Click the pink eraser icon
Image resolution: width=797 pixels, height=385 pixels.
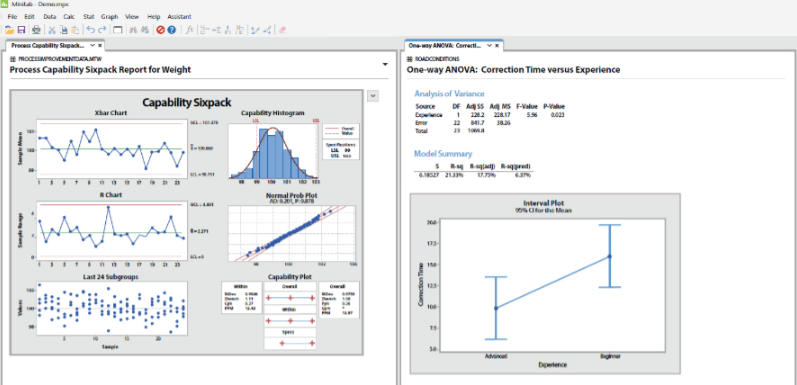coord(283,30)
